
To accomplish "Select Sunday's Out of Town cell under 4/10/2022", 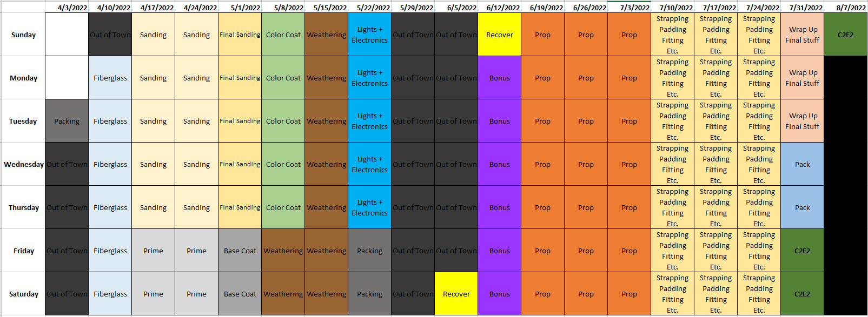I will (x=110, y=35).
